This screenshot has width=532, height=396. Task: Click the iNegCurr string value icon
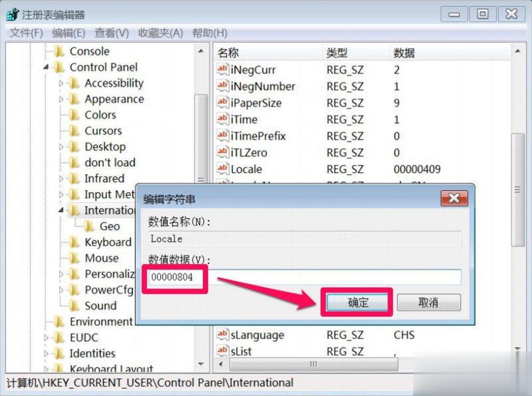point(222,70)
